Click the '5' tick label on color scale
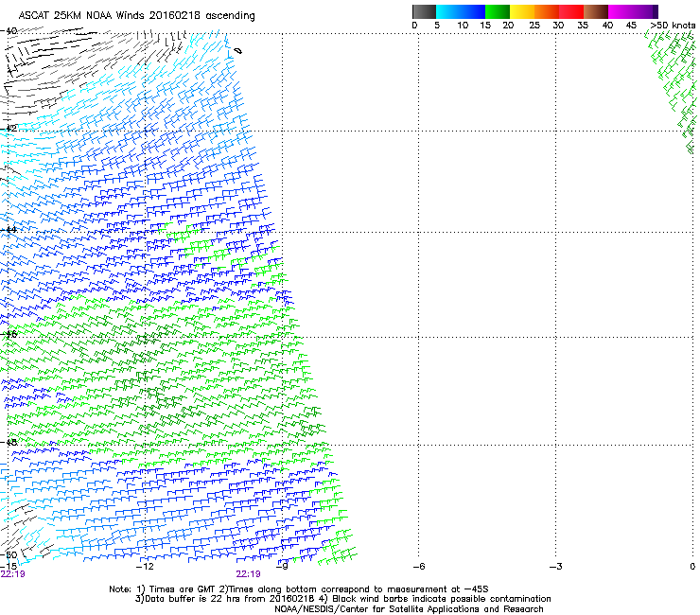The image size is (700, 615). [x=437, y=26]
